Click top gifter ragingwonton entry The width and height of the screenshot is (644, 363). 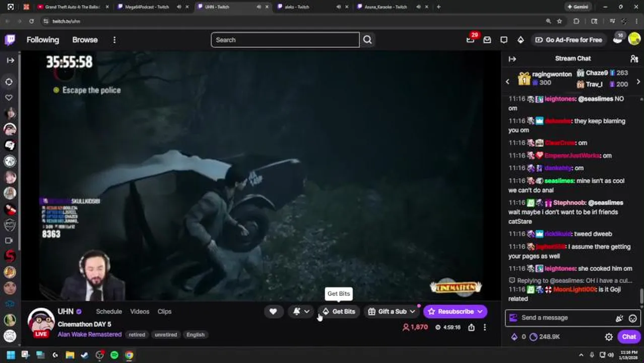click(545, 78)
